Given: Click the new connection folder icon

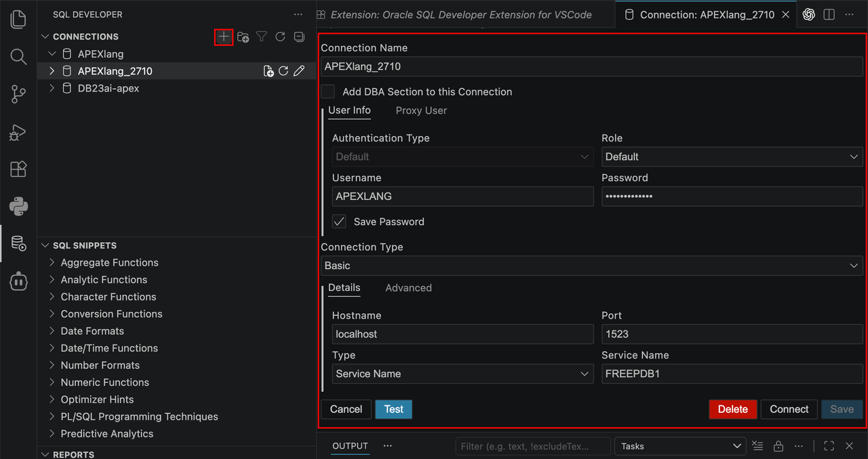Looking at the screenshot, I should pyautogui.click(x=243, y=37).
